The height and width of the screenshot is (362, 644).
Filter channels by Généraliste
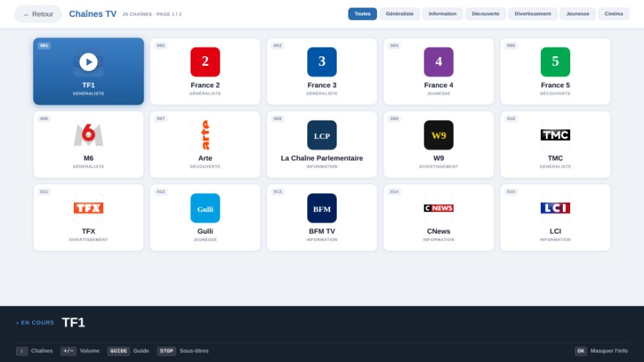400,14
